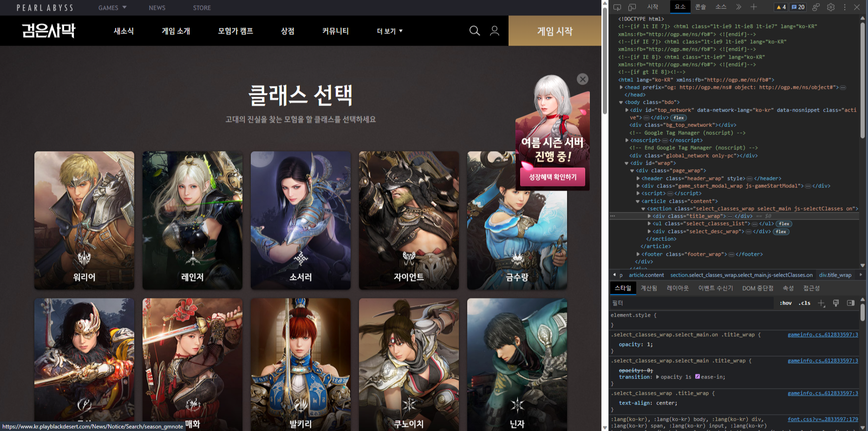
Task: Toggle flex badge on select_classes_list ul
Action: [784, 224]
